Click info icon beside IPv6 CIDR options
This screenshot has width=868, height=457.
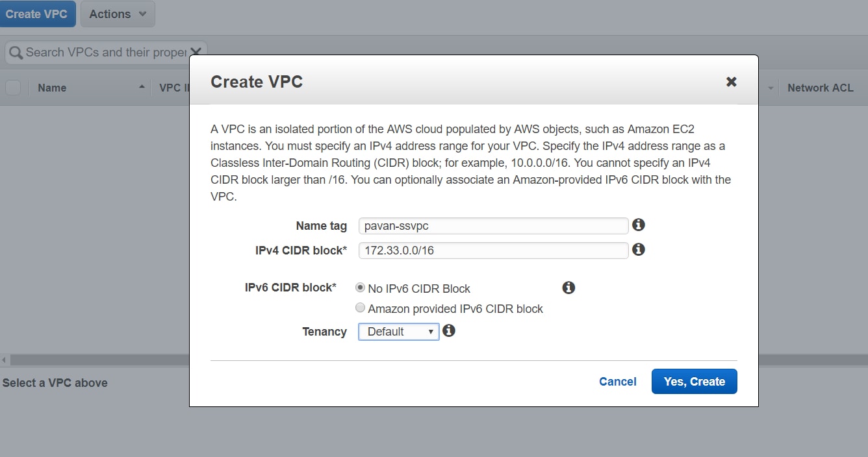point(568,288)
